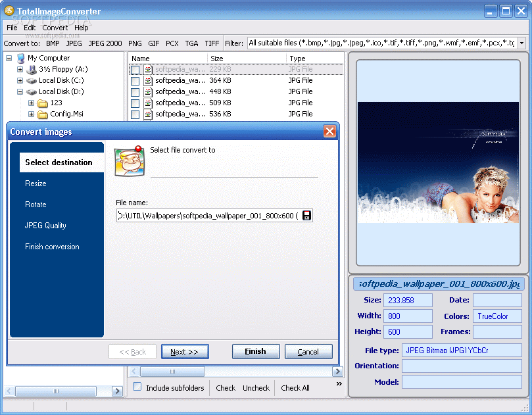Image resolution: width=532 pixels, height=415 pixels.
Task: Open the Convert menu
Action: coord(55,28)
